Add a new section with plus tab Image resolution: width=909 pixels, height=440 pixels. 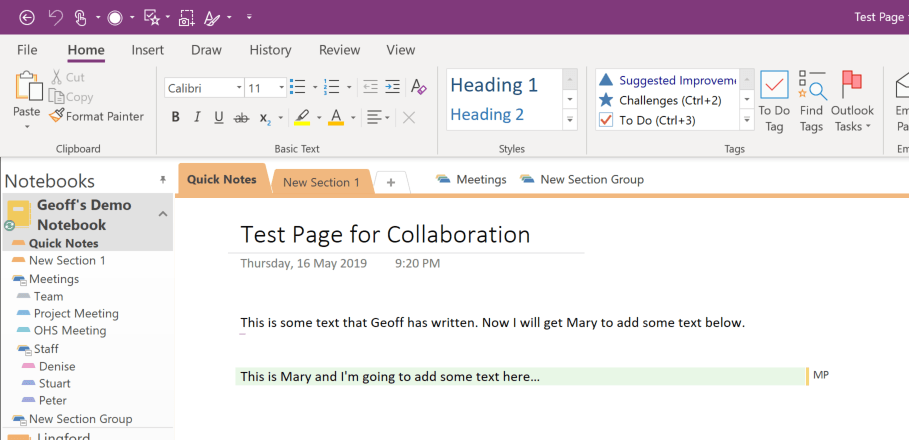coord(391,183)
